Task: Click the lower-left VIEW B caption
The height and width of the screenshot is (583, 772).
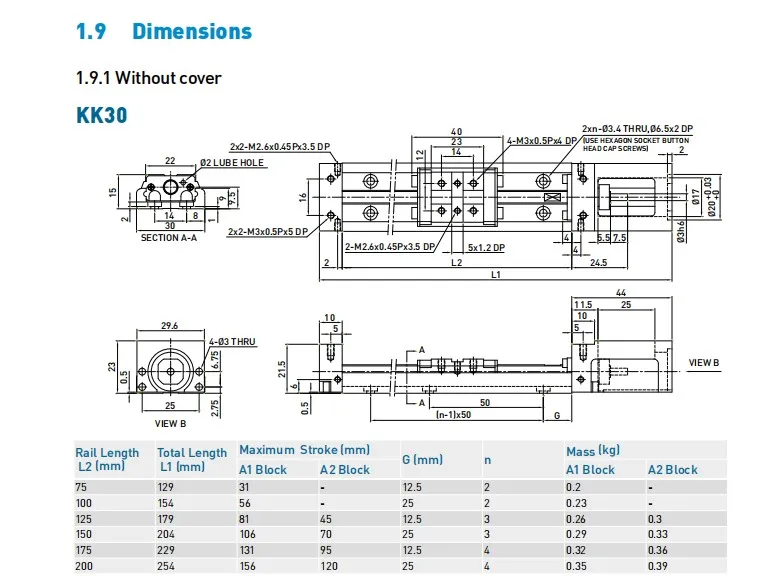Action: 170,423
